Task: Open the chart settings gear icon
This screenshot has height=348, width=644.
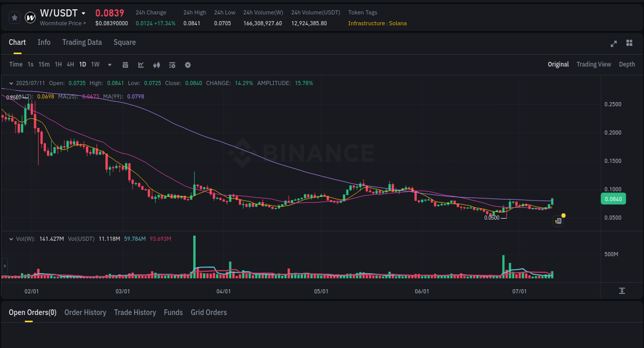Action: [x=187, y=64]
